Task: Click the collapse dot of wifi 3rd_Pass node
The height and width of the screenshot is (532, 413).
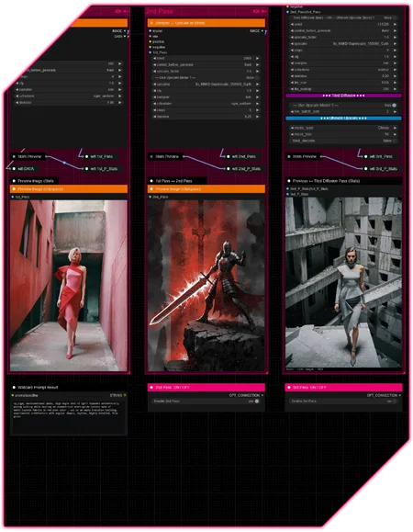Action: pyautogui.click(x=365, y=156)
